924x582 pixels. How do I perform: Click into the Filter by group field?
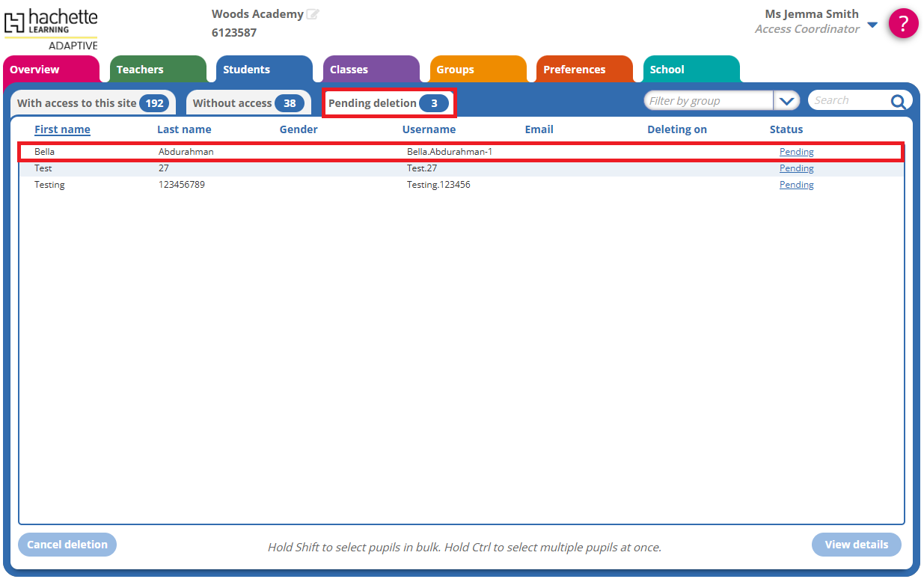707,101
